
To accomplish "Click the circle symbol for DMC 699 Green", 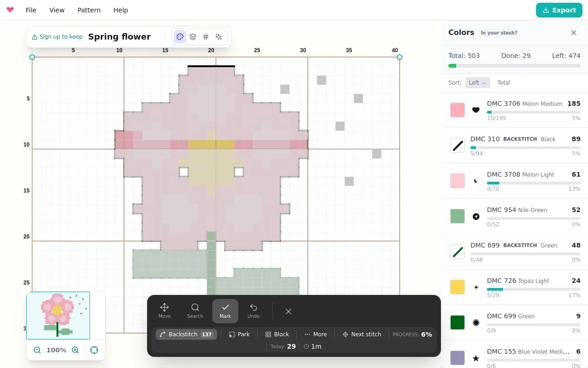I will pyautogui.click(x=476, y=322).
